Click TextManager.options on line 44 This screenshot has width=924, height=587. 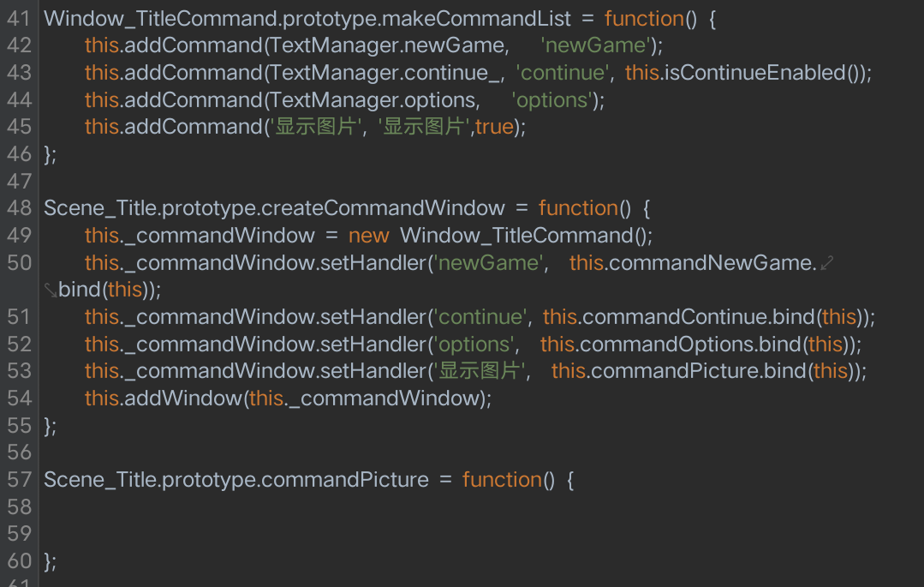(x=373, y=100)
